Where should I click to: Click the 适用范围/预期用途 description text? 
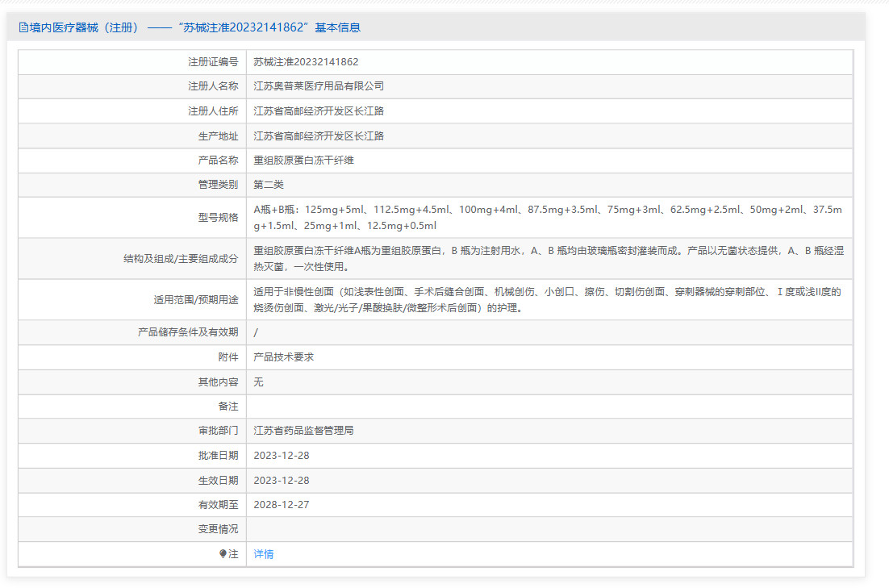point(547,300)
